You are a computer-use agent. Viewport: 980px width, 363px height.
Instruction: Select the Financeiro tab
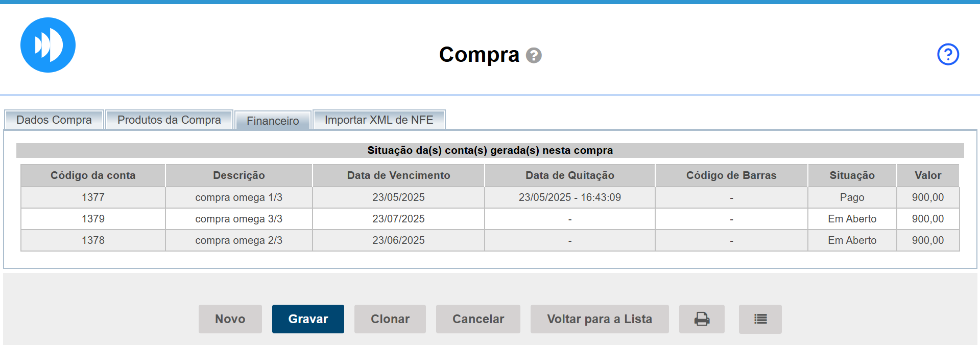pos(273,121)
